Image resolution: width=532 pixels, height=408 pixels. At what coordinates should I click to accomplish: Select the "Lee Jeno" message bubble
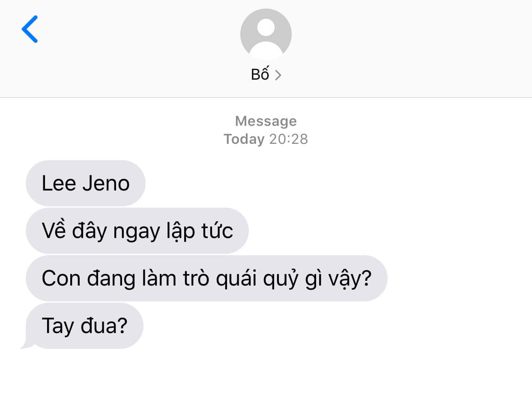[x=86, y=183]
